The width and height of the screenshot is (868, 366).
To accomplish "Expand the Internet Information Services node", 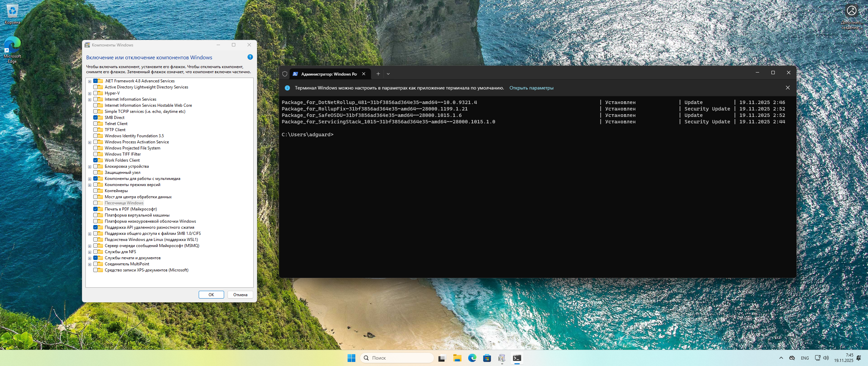I will click(90, 100).
